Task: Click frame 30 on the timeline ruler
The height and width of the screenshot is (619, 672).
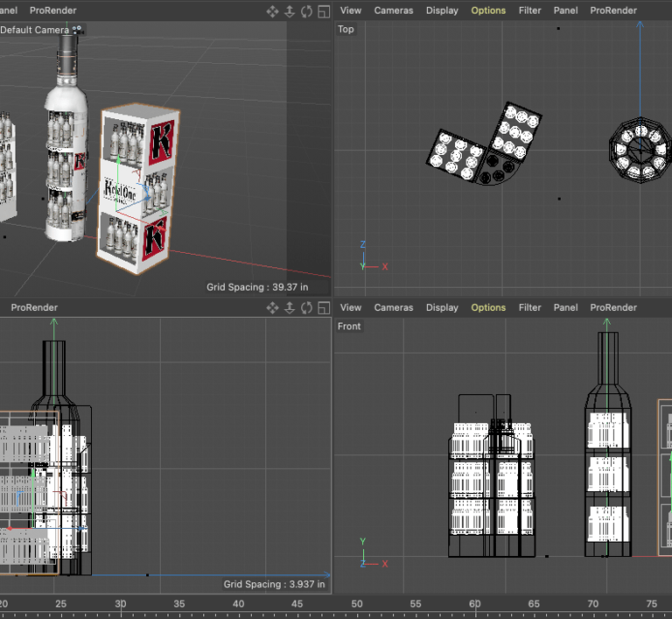Action: tap(121, 604)
